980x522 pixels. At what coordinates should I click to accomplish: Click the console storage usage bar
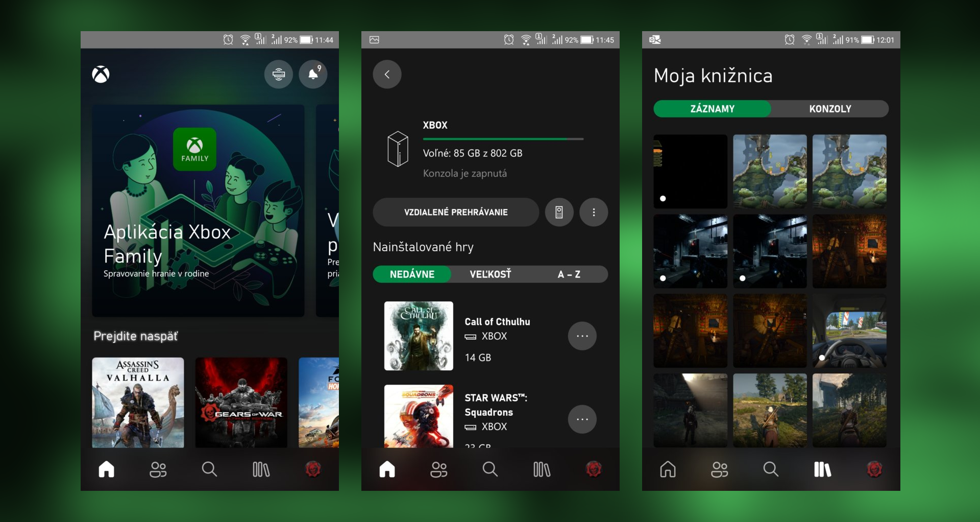coord(503,139)
